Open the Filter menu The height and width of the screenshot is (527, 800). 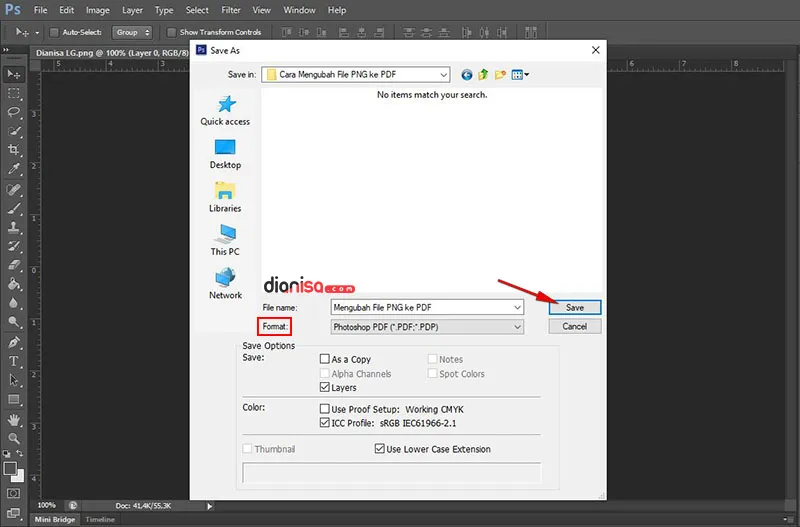[231, 10]
